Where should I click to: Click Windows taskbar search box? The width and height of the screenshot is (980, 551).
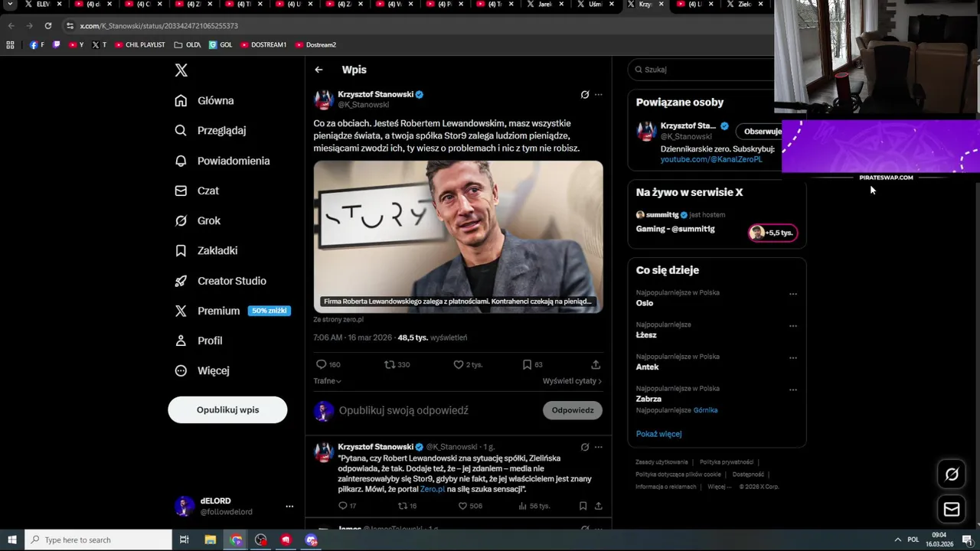tap(98, 540)
